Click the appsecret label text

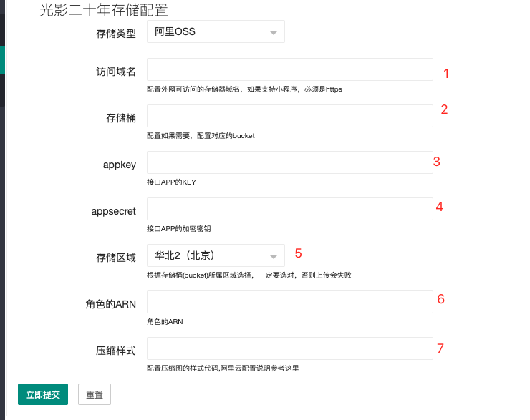click(113, 211)
